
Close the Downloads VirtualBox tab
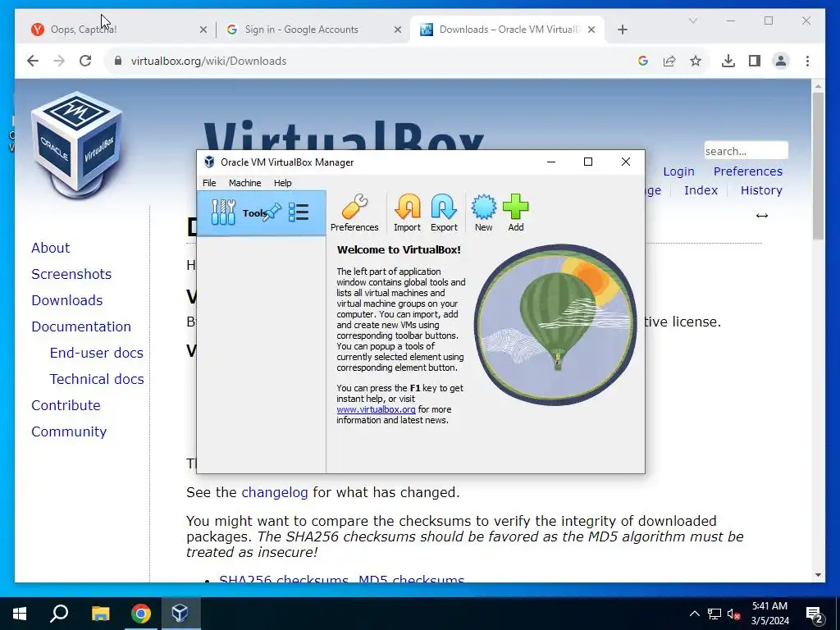[591, 30]
